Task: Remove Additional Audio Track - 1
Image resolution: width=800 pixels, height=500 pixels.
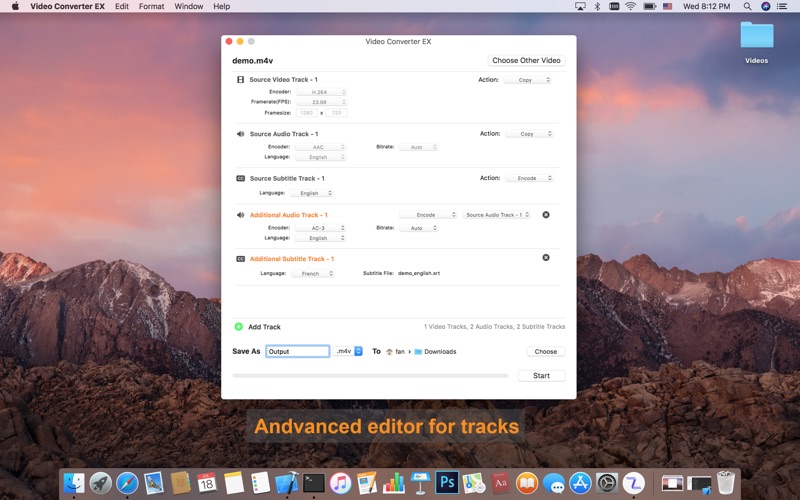Action: click(x=546, y=215)
